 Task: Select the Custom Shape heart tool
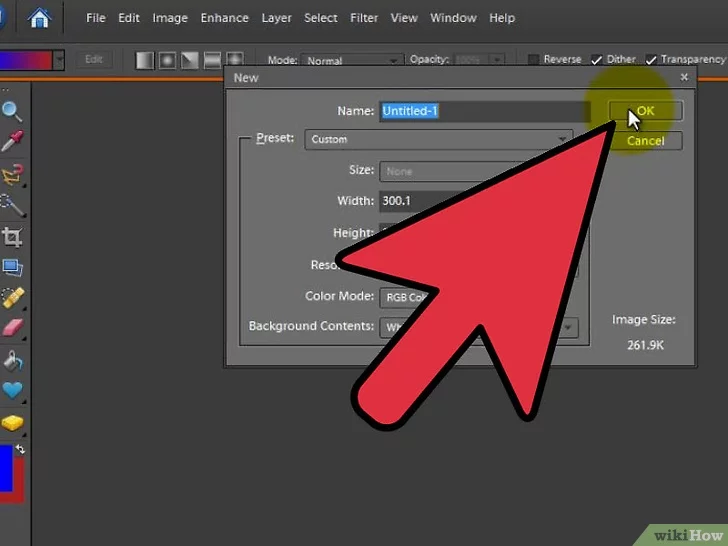click(x=13, y=390)
